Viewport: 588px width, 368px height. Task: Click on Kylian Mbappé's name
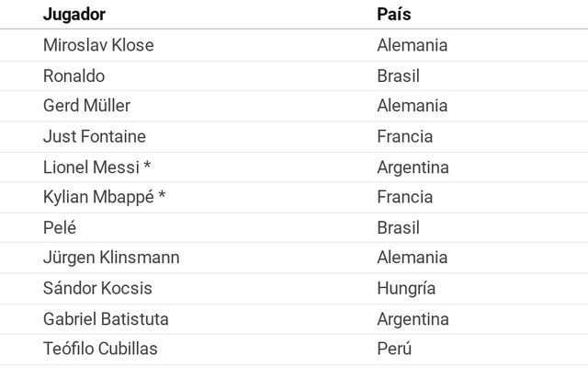pos(98,197)
